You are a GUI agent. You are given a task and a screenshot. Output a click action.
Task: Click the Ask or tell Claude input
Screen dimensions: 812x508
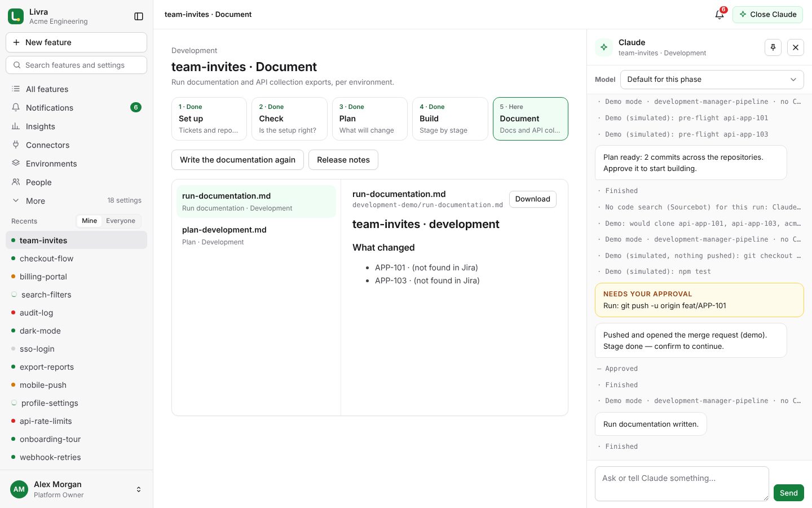(682, 484)
